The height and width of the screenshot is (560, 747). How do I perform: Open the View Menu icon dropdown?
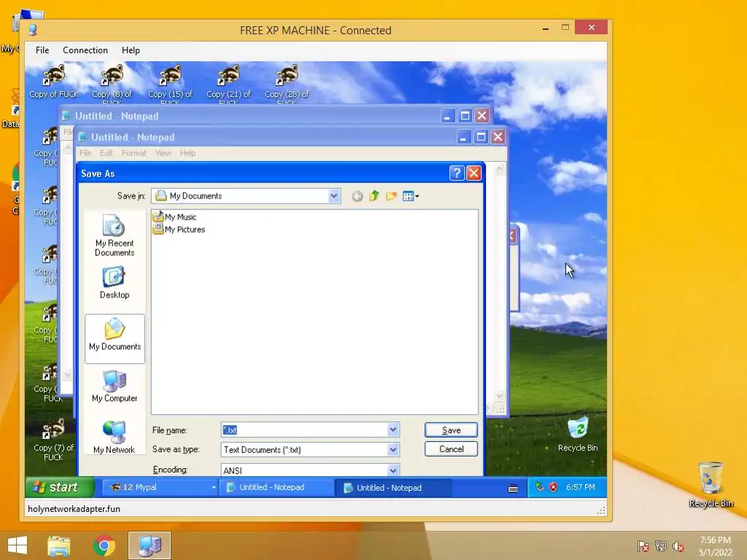click(x=411, y=196)
